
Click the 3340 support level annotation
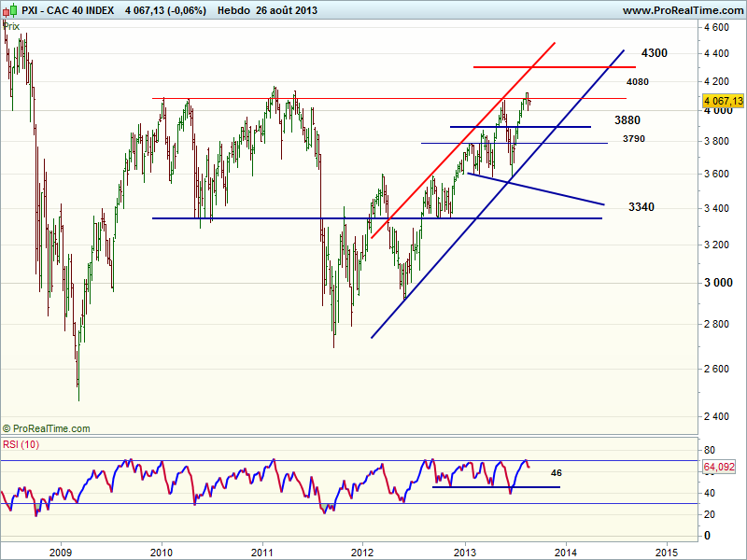coord(641,206)
